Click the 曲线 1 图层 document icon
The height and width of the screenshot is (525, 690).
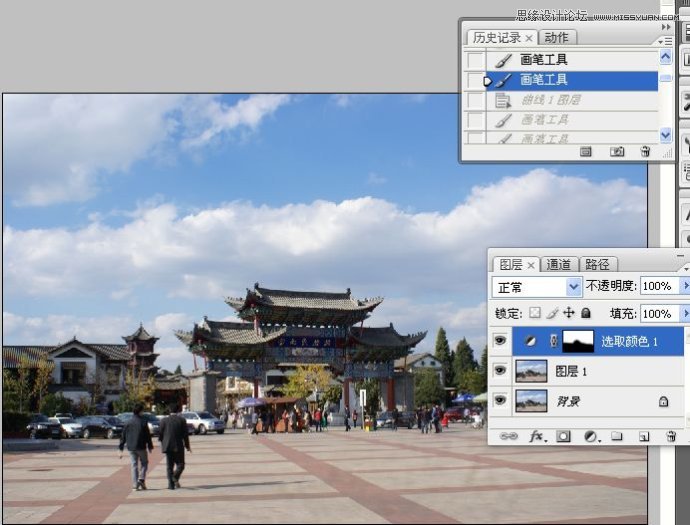(x=503, y=100)
